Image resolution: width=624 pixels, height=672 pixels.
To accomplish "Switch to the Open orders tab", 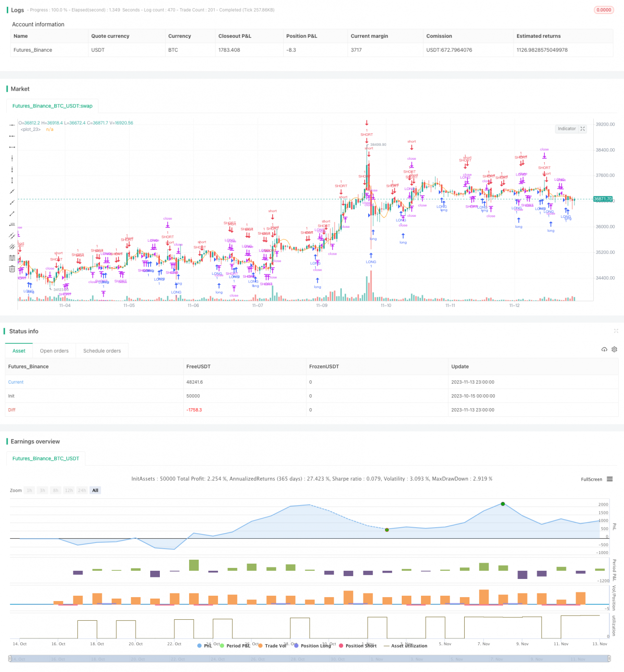I will pyautogui.click(x=54, y=351).
